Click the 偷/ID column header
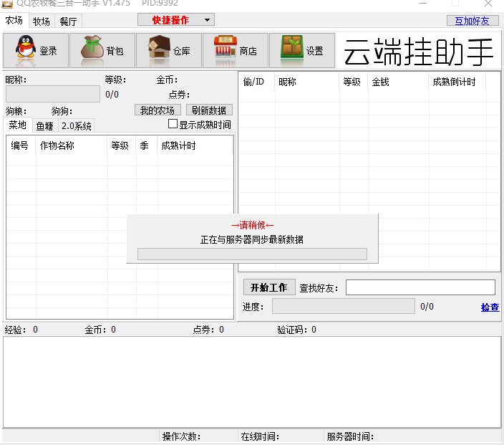The width and height of the screenshot is (504, 445). (x=256, y=82)
